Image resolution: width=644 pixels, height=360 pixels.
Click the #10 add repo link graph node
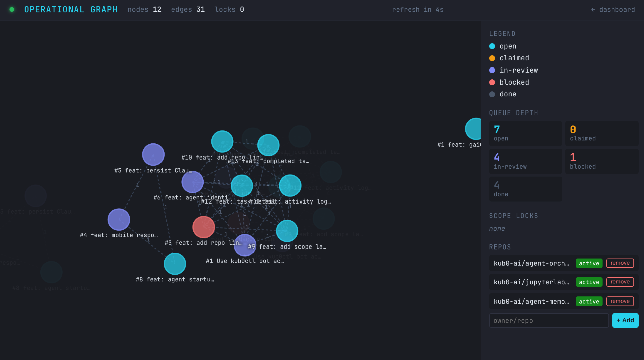coord(222,141)
